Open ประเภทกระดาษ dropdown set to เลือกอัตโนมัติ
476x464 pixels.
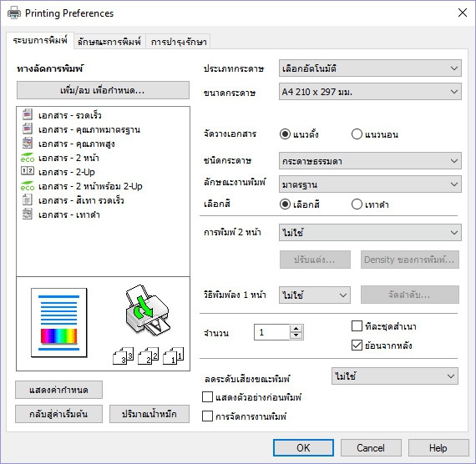[x=370, y=68]
